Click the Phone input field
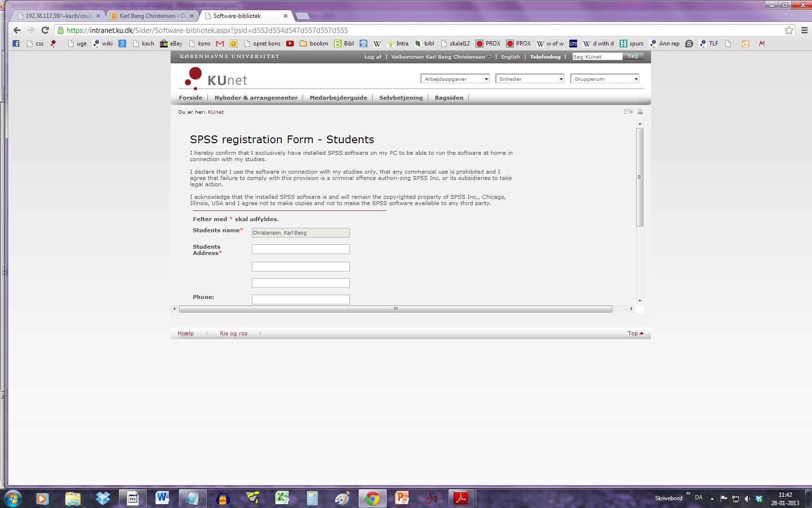The height and width of the screenshot is (508, 812). [301, 299]
